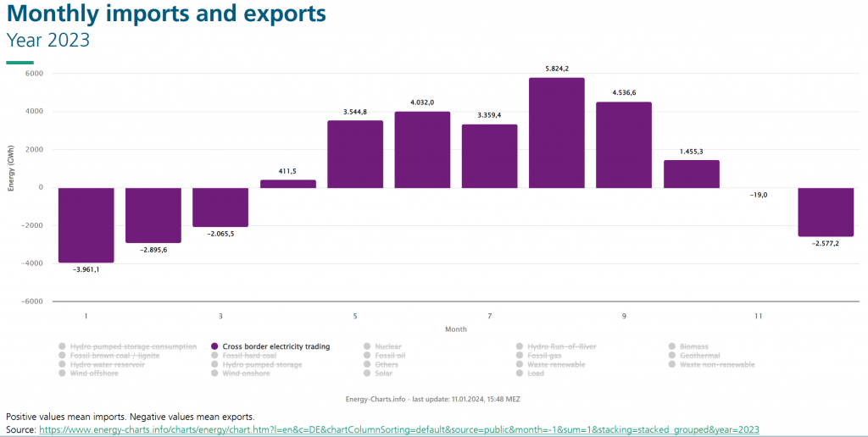
Task: Show the Load series in legend
Action: click(x=530, y=373)
